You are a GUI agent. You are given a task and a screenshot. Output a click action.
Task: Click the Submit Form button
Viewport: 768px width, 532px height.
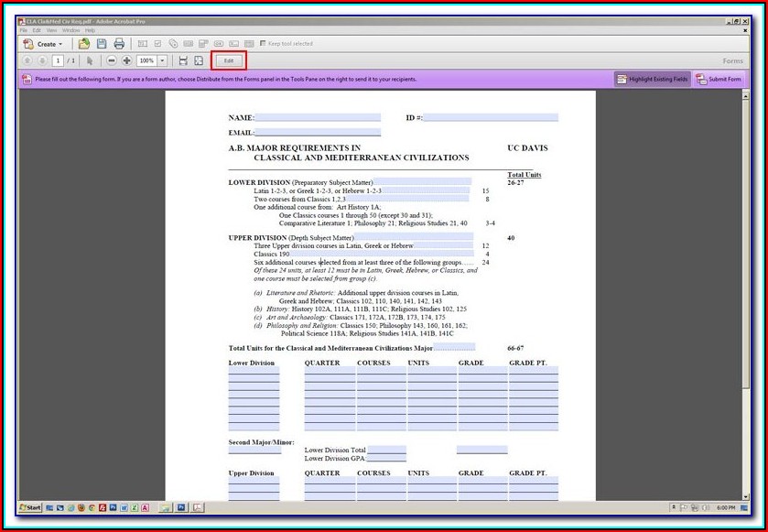(719, 80)
